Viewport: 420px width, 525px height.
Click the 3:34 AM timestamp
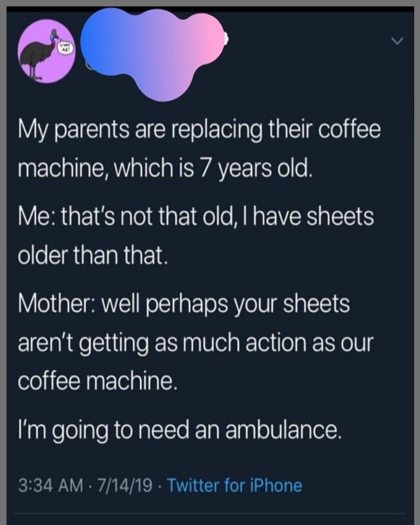tap(51, 486)
